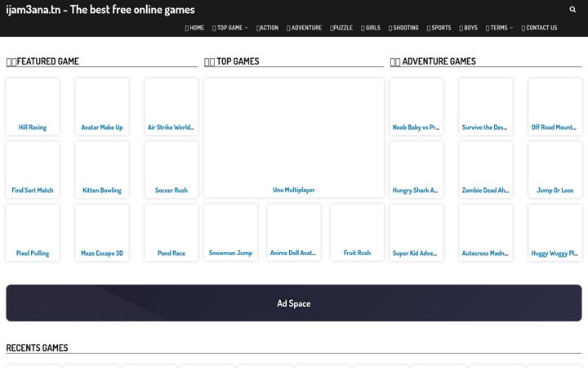Open the Zombie Dead Ah... game
The width and height of the screenshot is (588, 368).
[486, 170]
